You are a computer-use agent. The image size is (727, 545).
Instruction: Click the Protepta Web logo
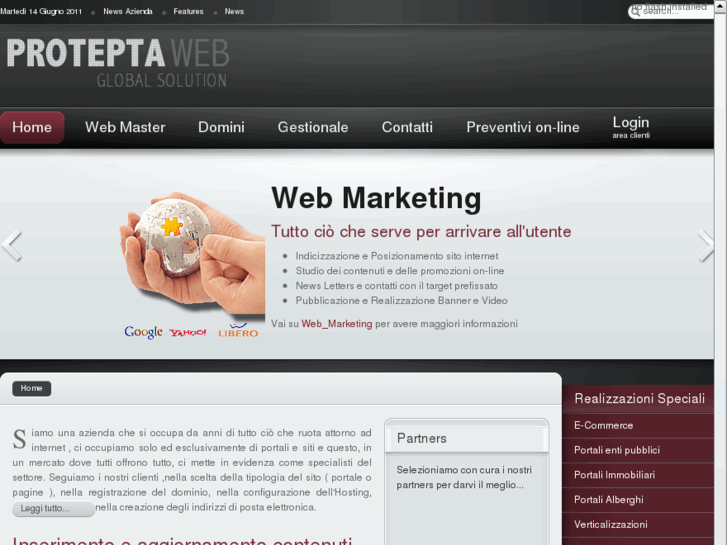(118, 63)
